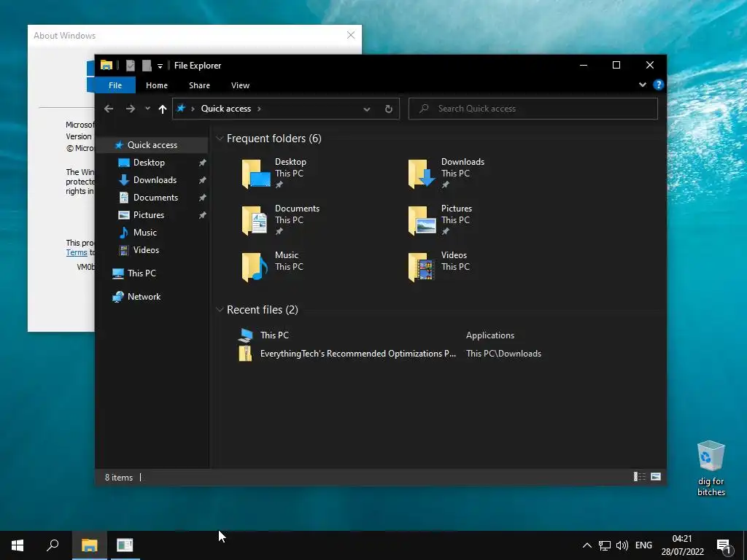
Task: Click the Properties icon in title bar
Action: click(x=131, y=65)
